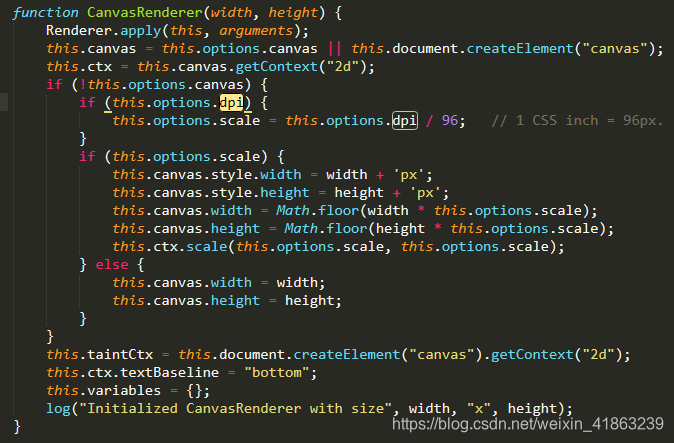The height and width of the screenshot is (443, 674).
Task: Click the 'height' parameter in function signature
Action: tap(293, 12)
